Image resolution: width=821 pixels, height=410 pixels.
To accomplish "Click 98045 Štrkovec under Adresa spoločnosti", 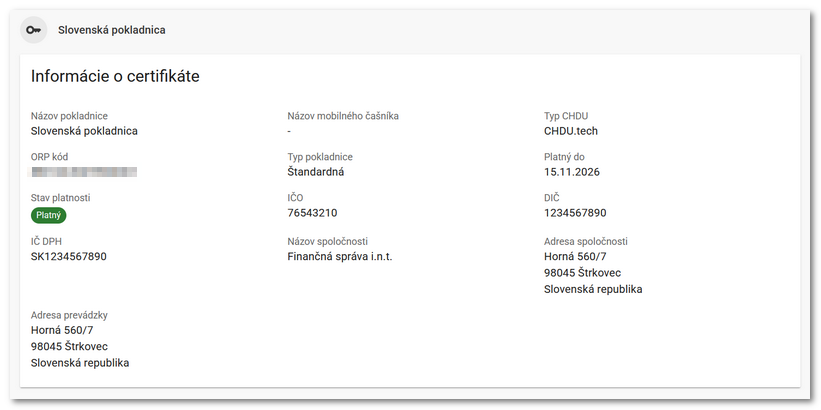I will click(583, 273).
